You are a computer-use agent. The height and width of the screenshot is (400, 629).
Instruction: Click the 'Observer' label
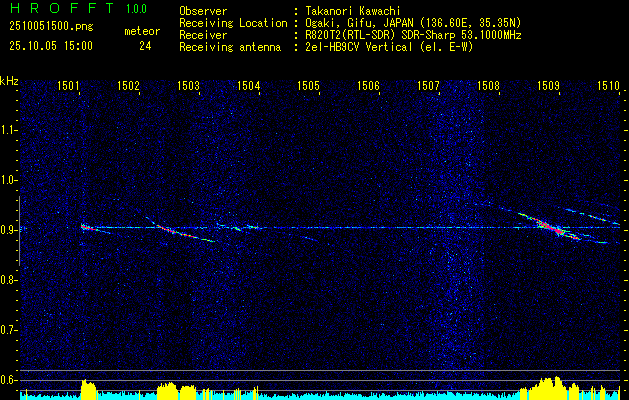click(203, 11)
